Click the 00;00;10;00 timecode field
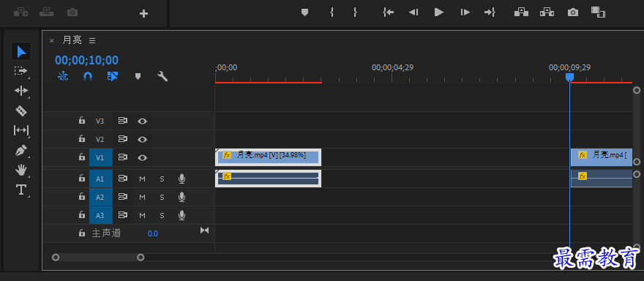The height and width of the screenshot is (281, 644). (x=86, y=61)
